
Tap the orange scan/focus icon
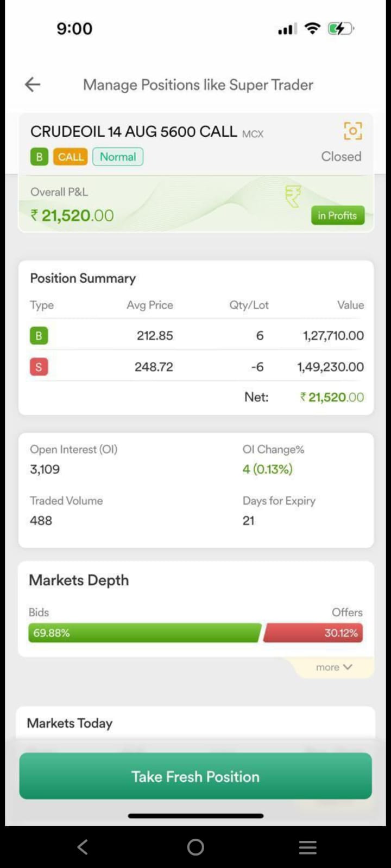(352, 131)
